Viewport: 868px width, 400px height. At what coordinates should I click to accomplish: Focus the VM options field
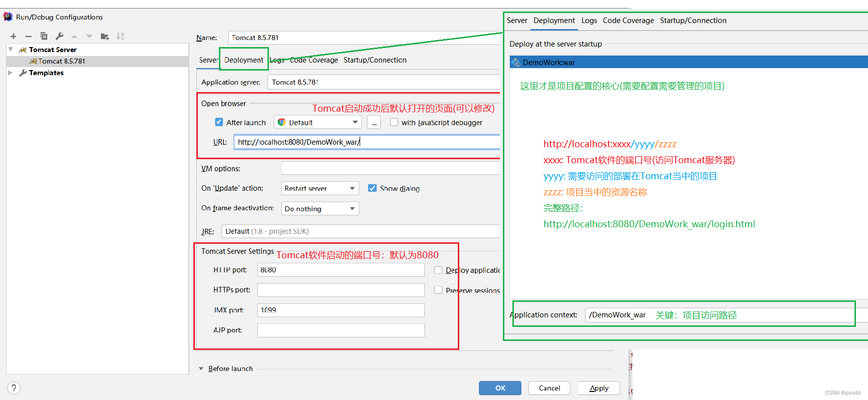[390, 168]
